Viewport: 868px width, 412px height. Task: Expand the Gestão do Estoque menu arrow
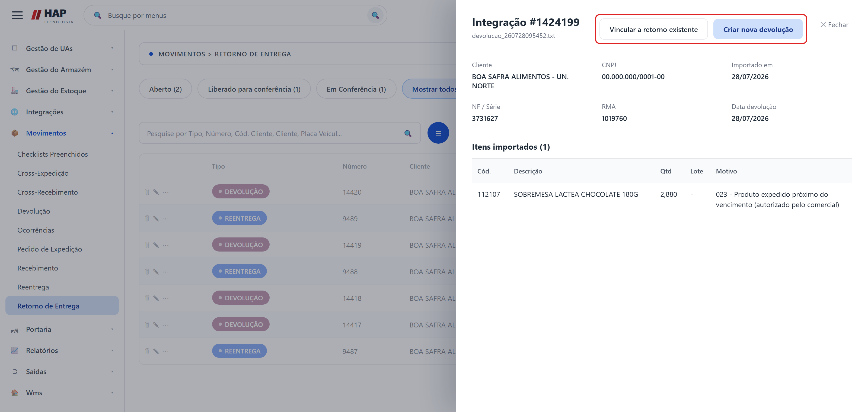[112, 91]
